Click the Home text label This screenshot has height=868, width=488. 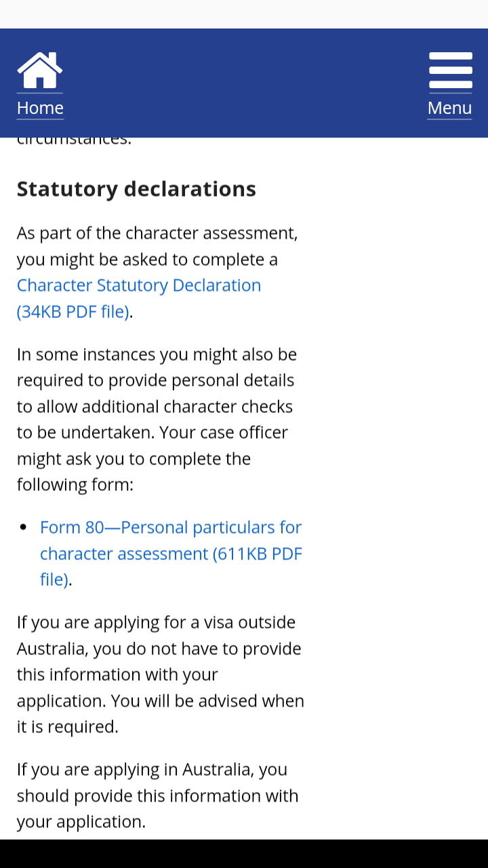coord(40,108)
